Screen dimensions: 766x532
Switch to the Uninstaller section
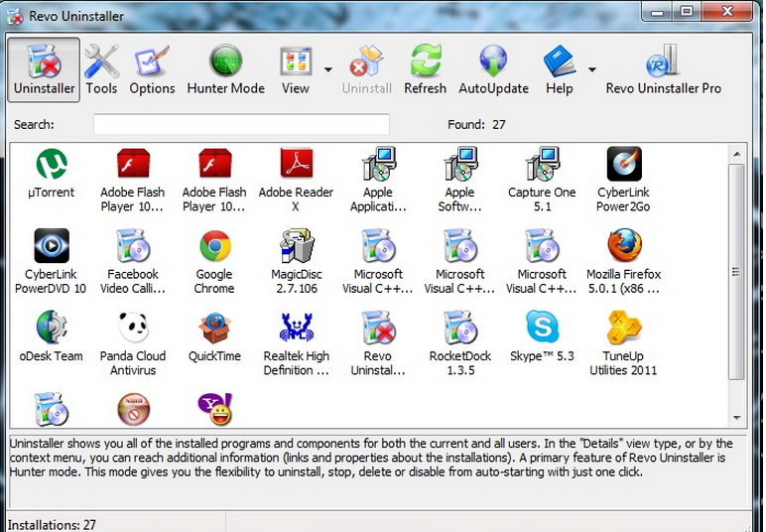tap(45, 69)
